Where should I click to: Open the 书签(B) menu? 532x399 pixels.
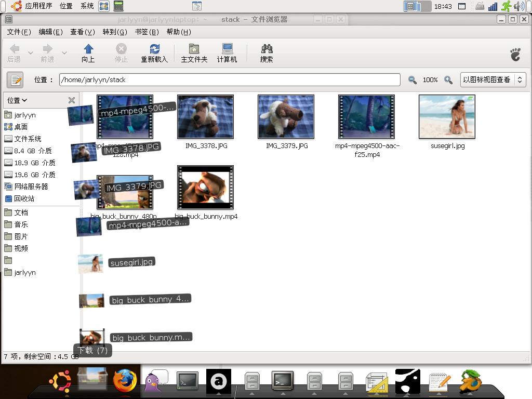[147, 32]
